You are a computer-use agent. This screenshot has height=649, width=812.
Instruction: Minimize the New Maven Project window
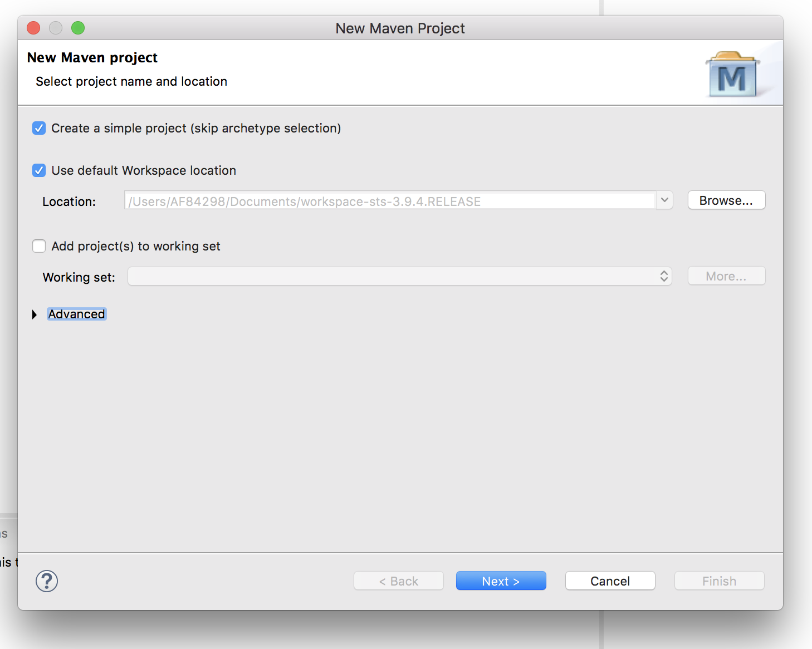click(56, 28)
